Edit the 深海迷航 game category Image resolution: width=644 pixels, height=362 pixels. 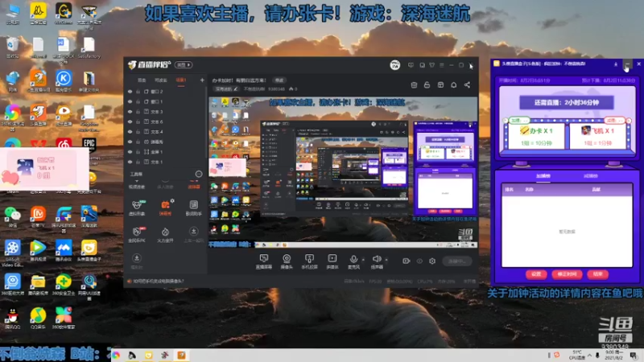point(226,88)
